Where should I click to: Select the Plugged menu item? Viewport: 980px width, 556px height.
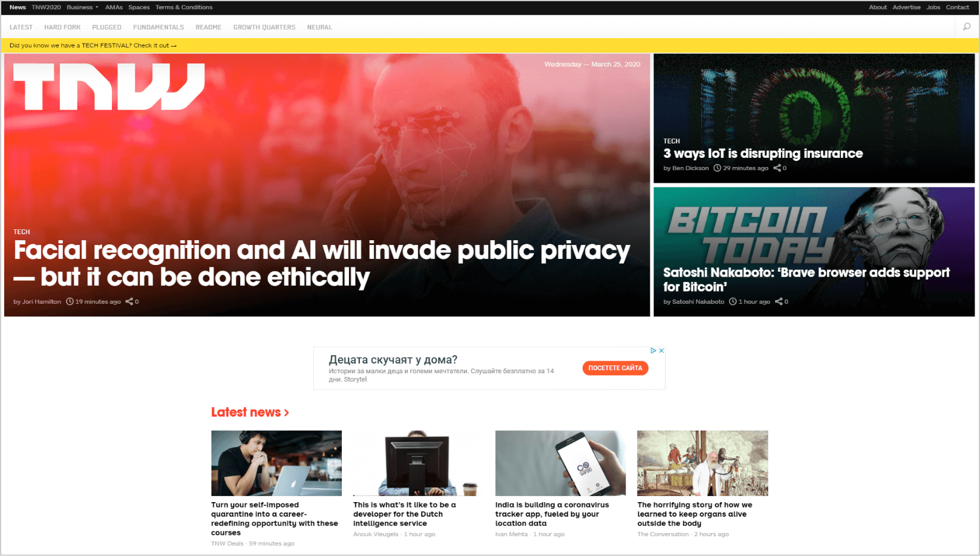[x=106, y=27]
